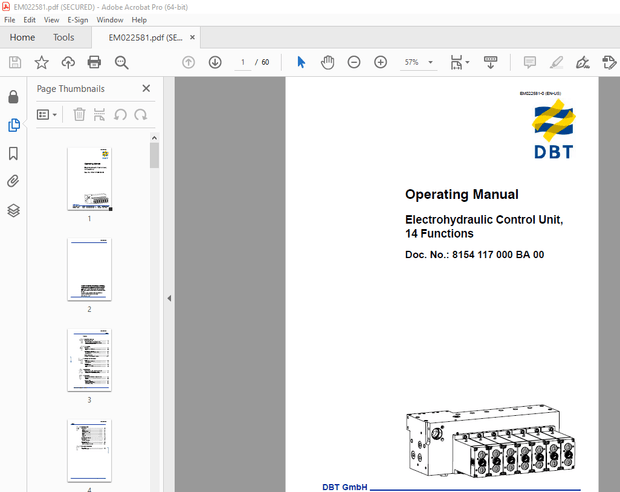This screenshot has height=492, width=620.
Task: Click the delete pages trash icon
Action: pos(79,115)
